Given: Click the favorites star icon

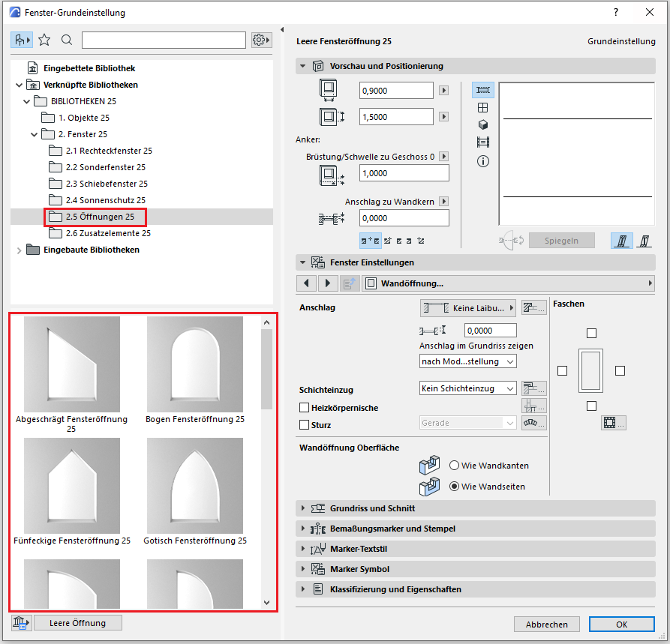Looking at the screenshot, I should pos(44,40).
